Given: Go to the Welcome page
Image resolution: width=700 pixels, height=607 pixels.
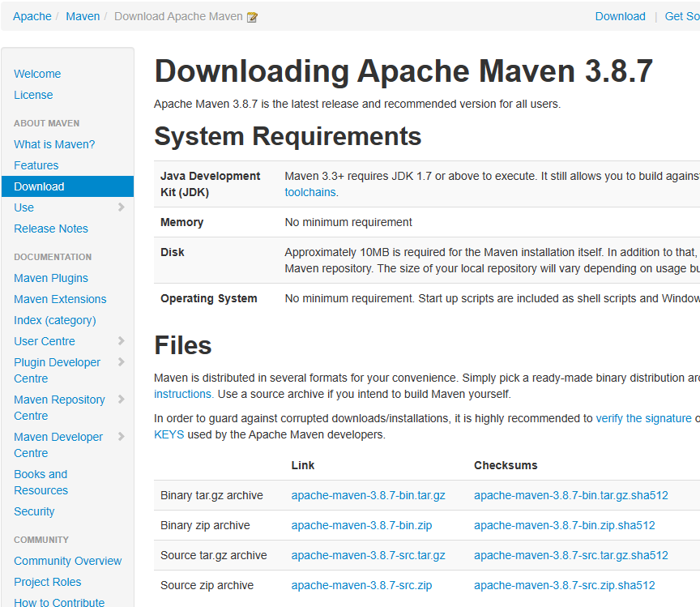Looking at the screenshot, I should pyautogui.click(x=37, y=74).
